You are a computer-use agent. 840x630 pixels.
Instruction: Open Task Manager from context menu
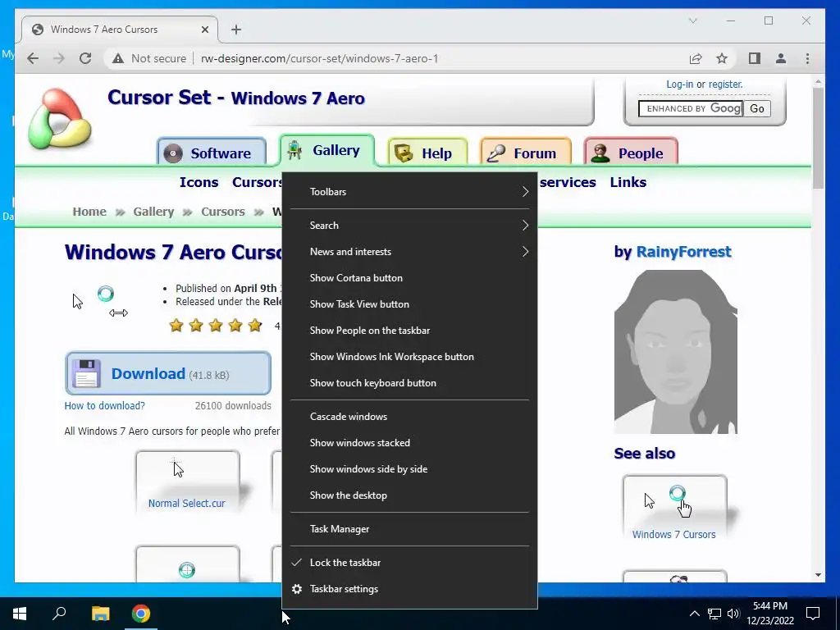point(409,529)
